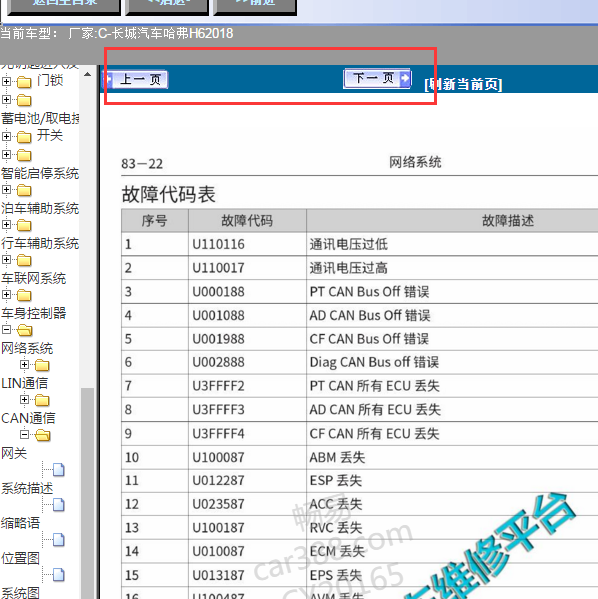Go to previous page with 上一页 button
Viewport: 598px width, 599px height.
136,79
